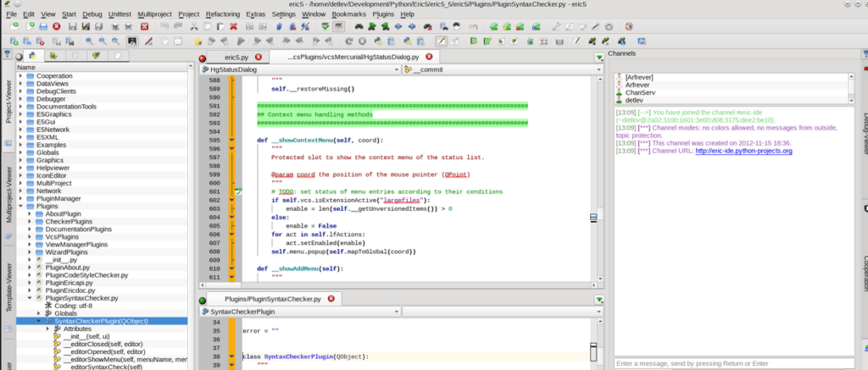Screen dimensions: 868x370
Task: Click the IRC message input field
Action: (735, 363)
